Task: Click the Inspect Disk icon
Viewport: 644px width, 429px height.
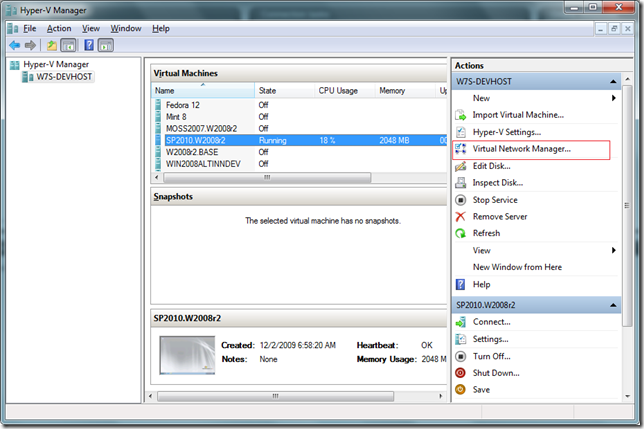Action: click(x=461, y=183)
